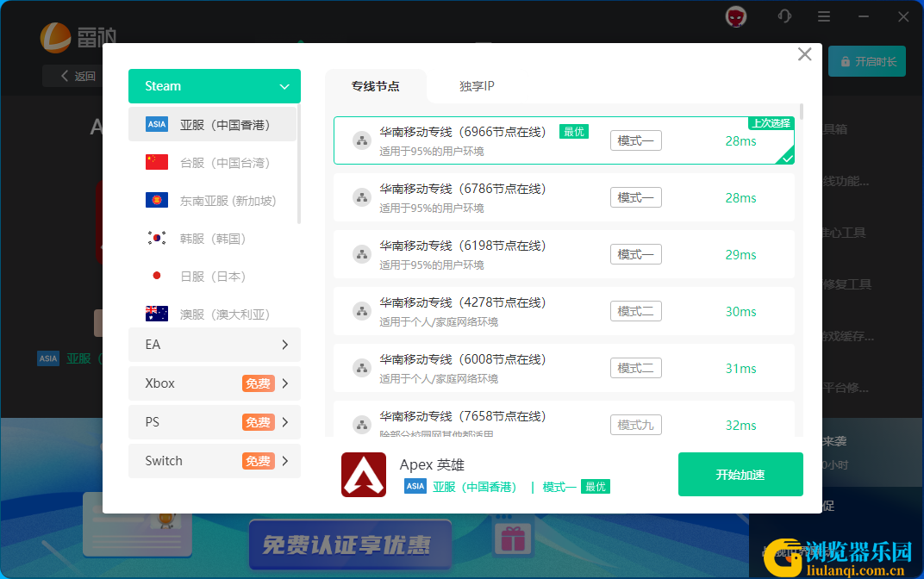Viewport: 924px width, 579px height.
Task: Select Korea server region
Action: click(x=212, y=238)
